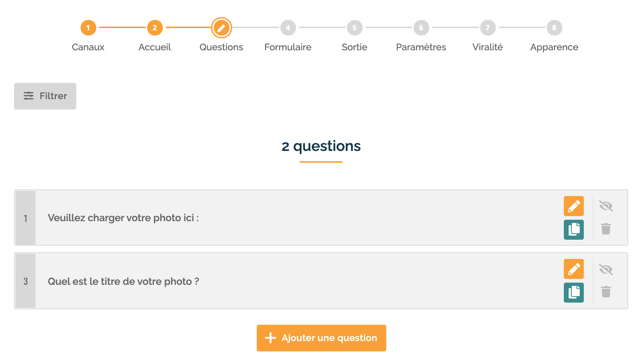This screenshot has width=643, height=364.
Task: Edit the 'Quel est le titre' question
Action: [x=573, y=269]
